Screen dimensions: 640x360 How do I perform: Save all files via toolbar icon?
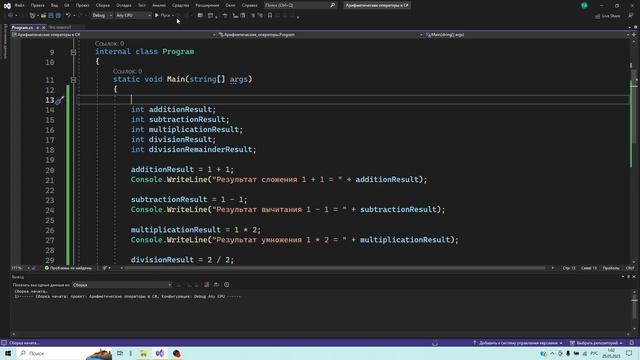point(58,16)
